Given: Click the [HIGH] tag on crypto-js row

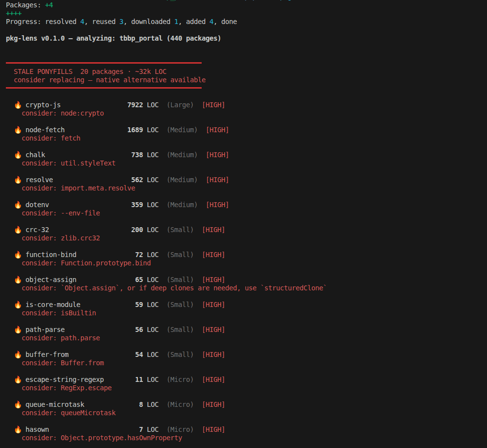Looking at the screenshot, I should click(213, 105).
